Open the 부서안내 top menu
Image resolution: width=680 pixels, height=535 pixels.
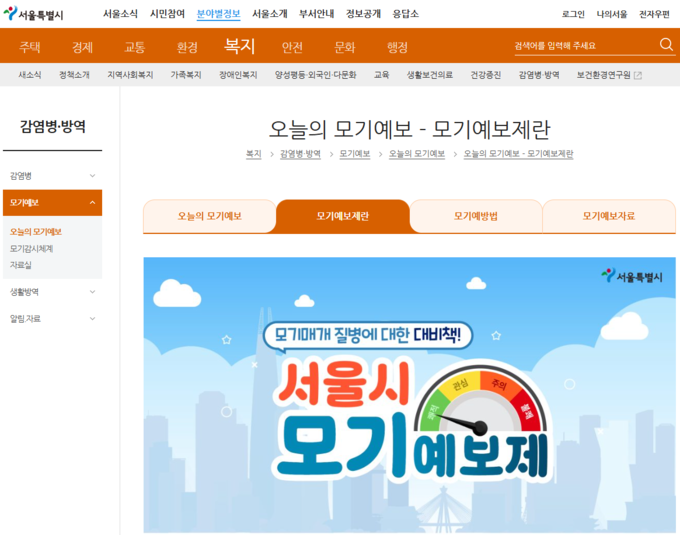317,14
